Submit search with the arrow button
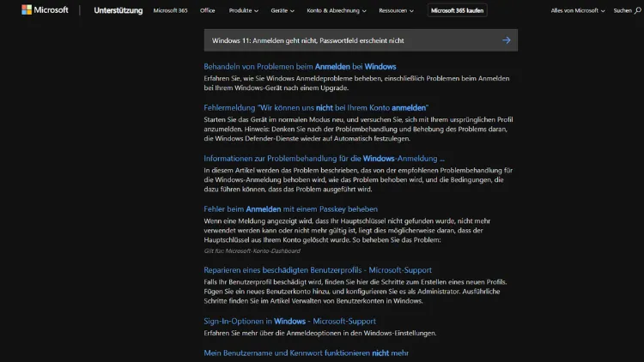Viewport: 644px width, 362px height. tap(506, 40)
